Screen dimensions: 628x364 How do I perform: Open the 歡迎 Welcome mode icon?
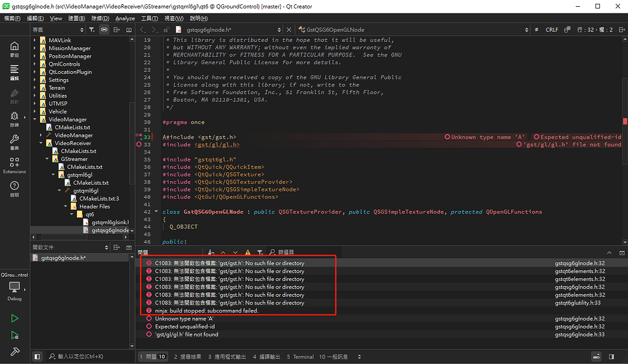[14, 47]
